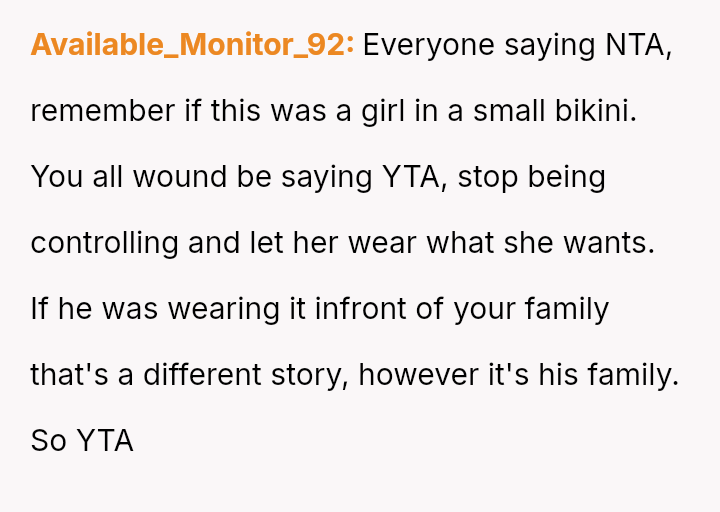Click the word 'however' in the comment
The height and width of the screenshot is (512, 720).
pos(418,375)
